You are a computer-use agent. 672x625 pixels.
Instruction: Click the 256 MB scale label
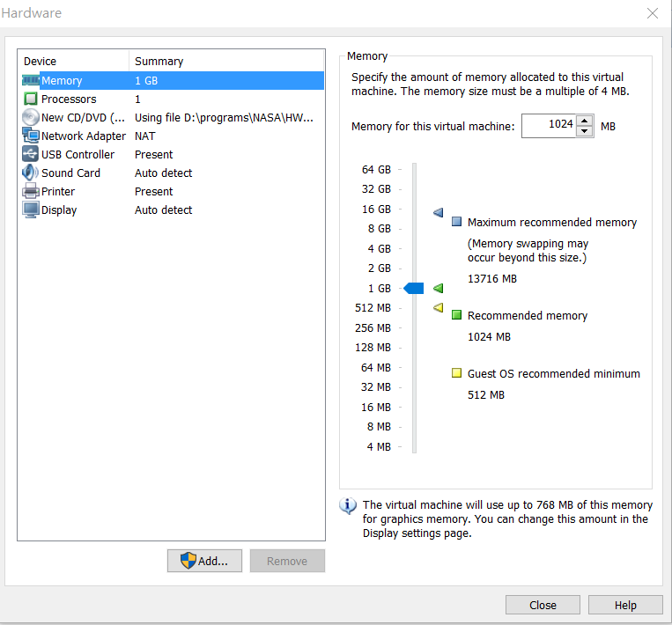click(x=373, y=327)
